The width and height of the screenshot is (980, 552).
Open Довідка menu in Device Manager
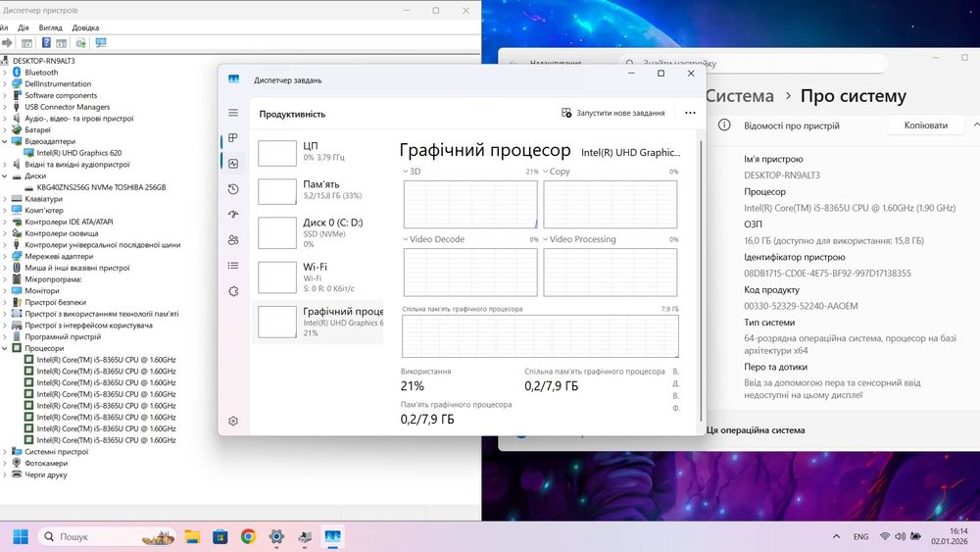85,27
